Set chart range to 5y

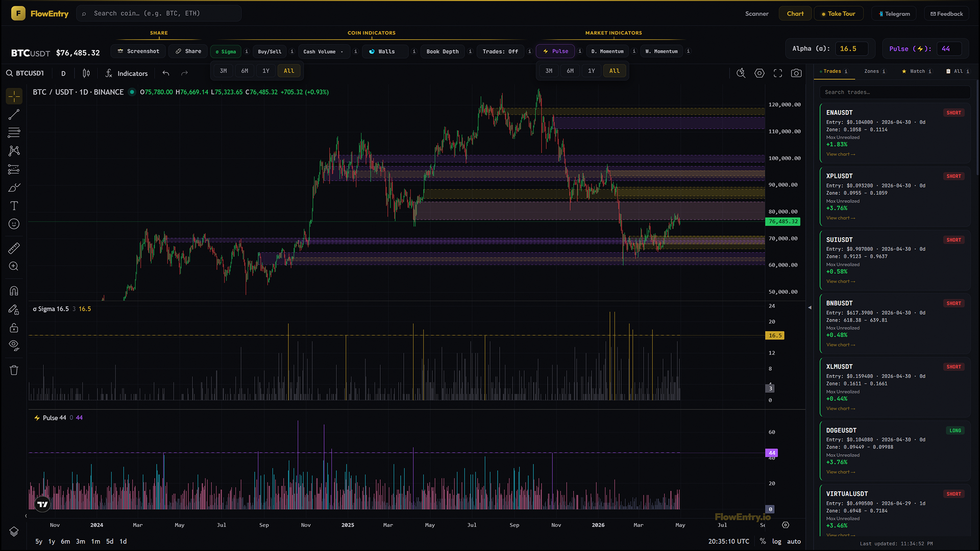(39, 542)
